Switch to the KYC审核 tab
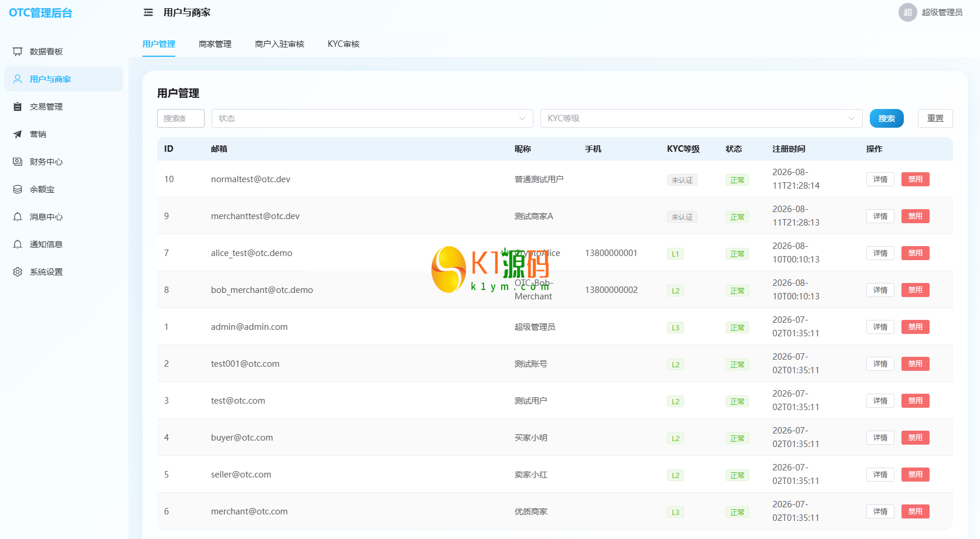The height and width of the screenshot is (539, 980). (343, 44)
